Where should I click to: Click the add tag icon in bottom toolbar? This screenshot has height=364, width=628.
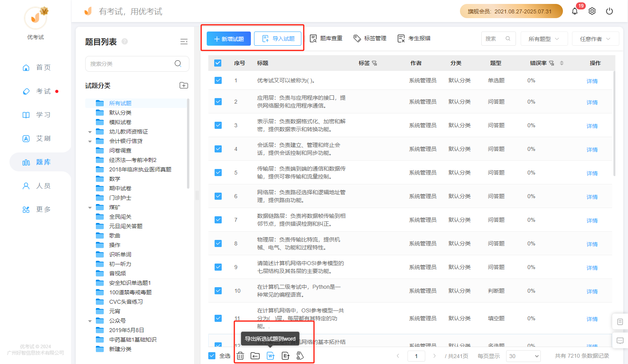(x=300, y=356)
